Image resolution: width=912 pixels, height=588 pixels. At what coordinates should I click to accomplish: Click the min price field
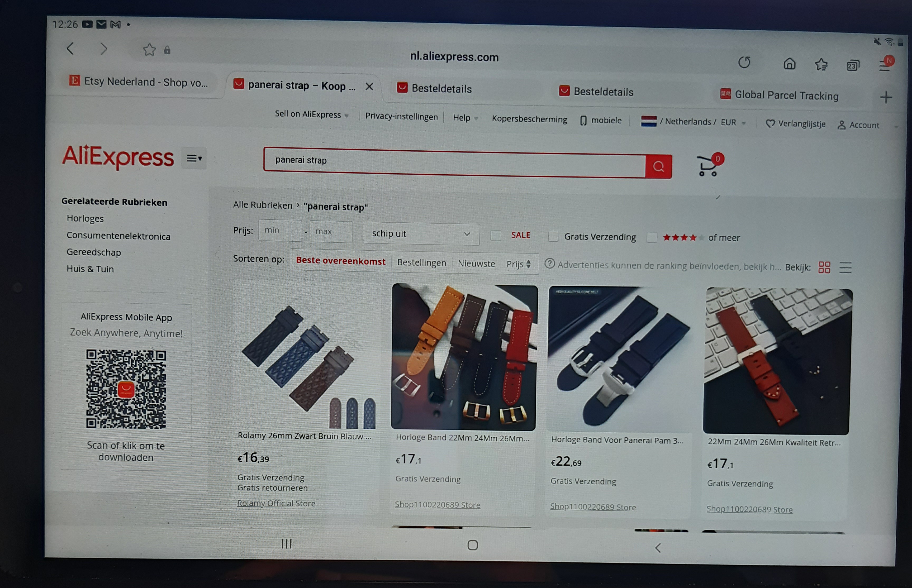pos(280,230)
